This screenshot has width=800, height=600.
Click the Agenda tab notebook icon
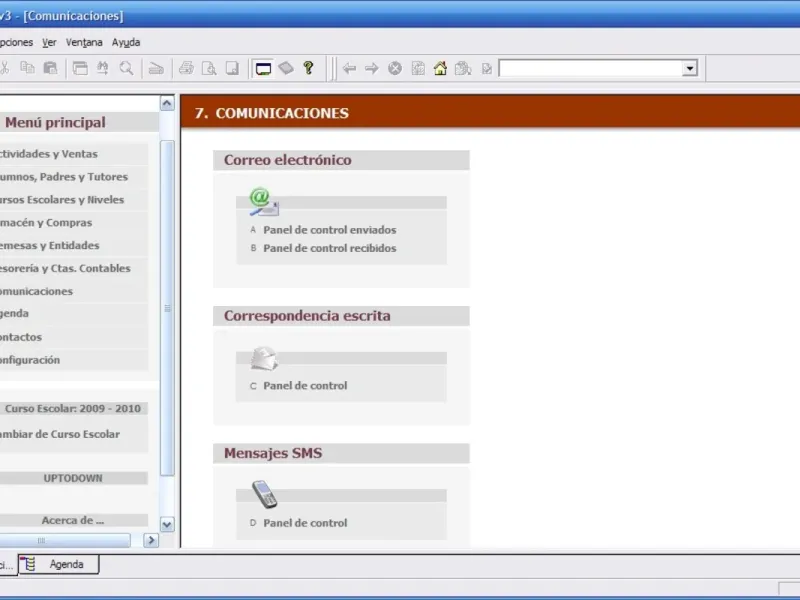29,564
